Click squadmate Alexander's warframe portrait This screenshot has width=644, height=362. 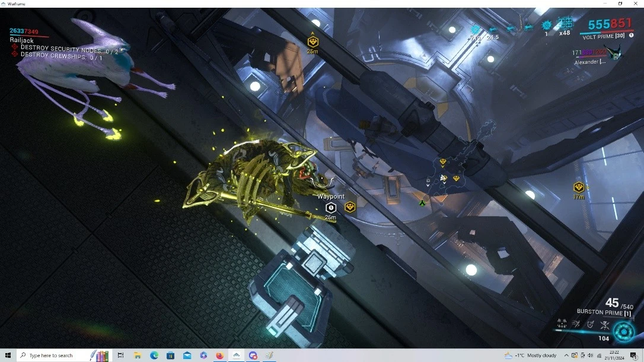(x=615, y=53)
